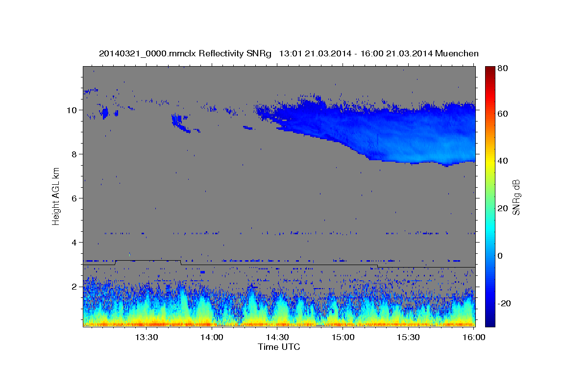Click the 'SNRg dB' colorbar label
Screen dimensions: 588x392
click(x=516, y=196)
